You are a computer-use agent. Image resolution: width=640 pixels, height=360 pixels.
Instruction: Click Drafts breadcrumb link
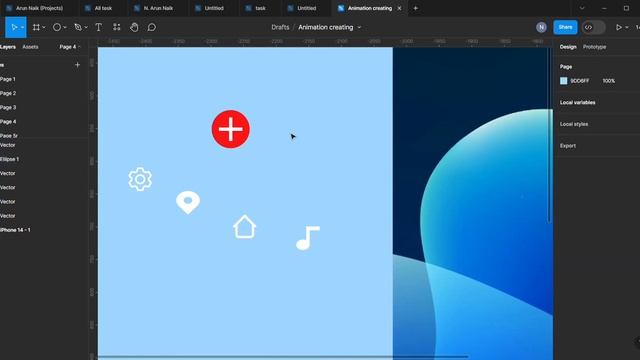coord(280,27)
